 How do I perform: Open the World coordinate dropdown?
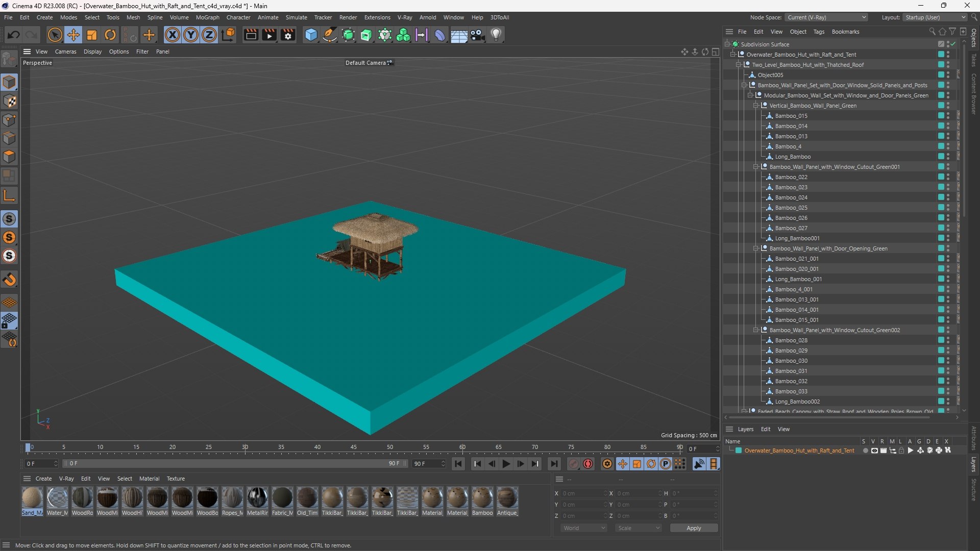click(x=583, y=528)
